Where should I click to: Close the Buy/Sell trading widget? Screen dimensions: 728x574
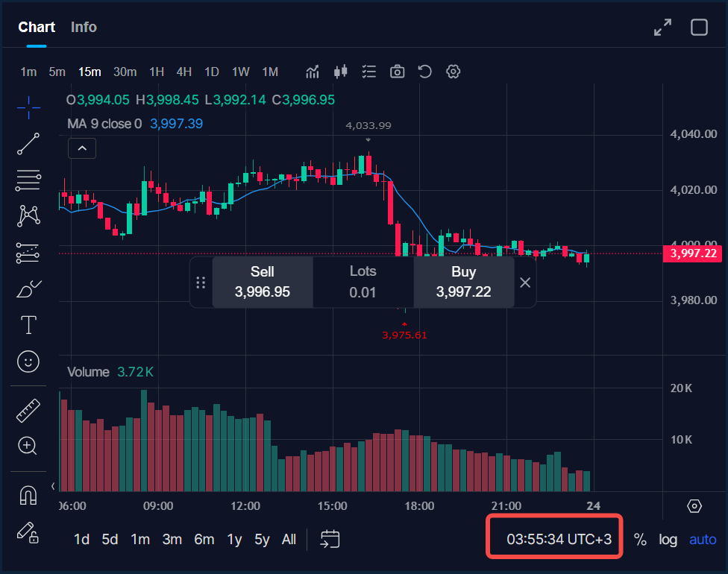click(525, 283)
